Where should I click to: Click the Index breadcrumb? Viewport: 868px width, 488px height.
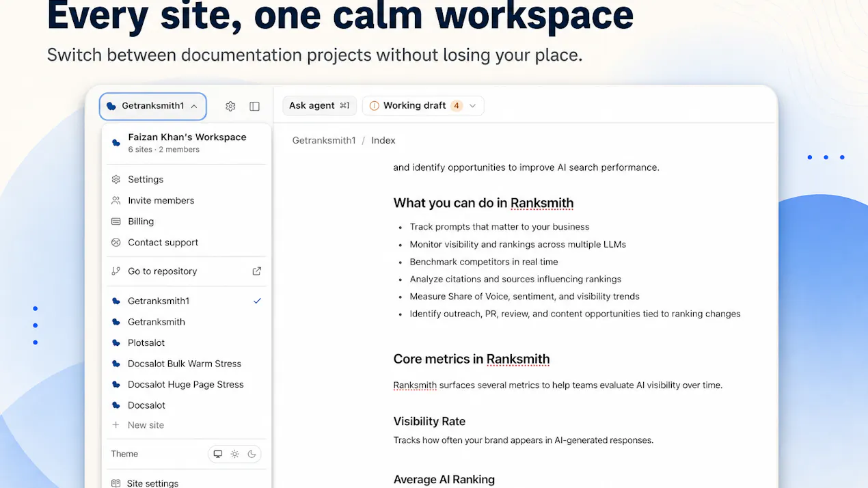tap(383, 140)
